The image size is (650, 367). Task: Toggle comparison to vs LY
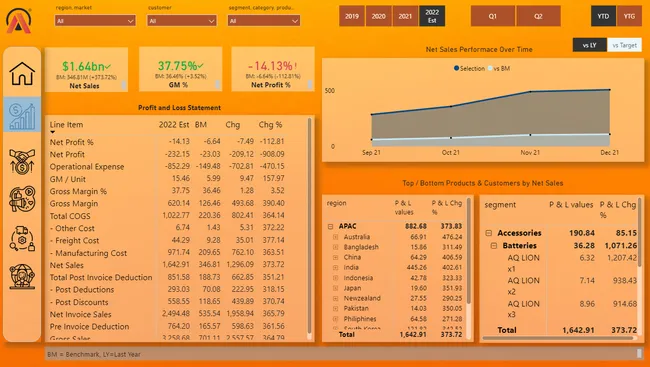589,45
